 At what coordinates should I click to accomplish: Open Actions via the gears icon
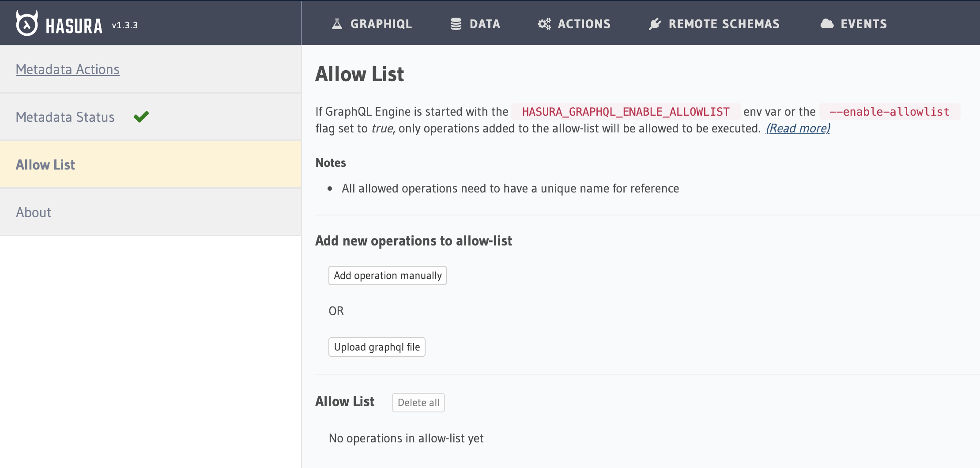[544, 23]
